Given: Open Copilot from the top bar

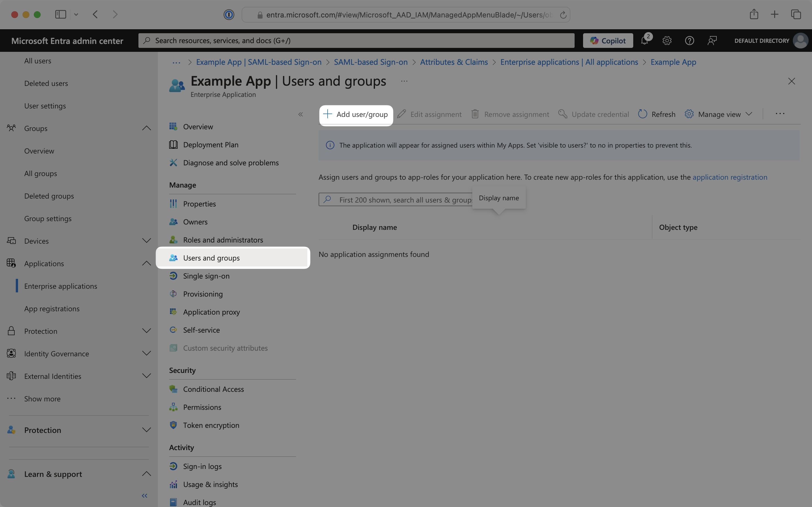Looking at the screenshot, I should tap(608, 40).
